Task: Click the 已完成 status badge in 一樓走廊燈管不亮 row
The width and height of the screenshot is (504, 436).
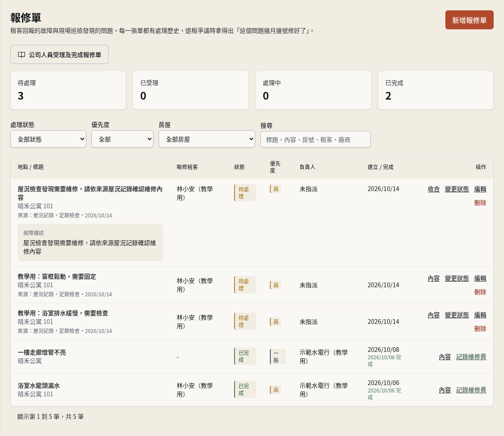Action: [245, 356]
